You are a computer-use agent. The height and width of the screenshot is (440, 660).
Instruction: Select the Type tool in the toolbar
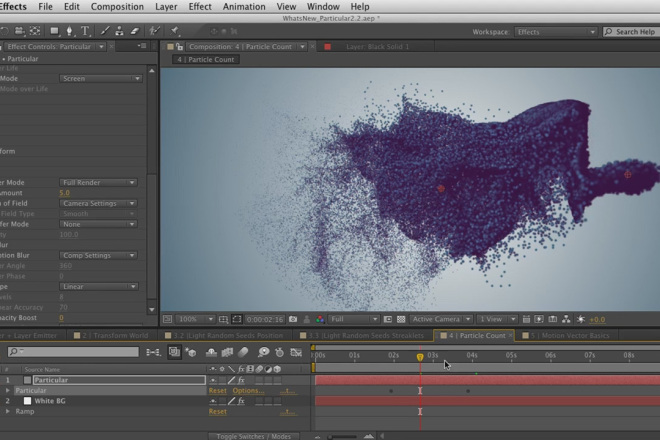click(85, 32)
